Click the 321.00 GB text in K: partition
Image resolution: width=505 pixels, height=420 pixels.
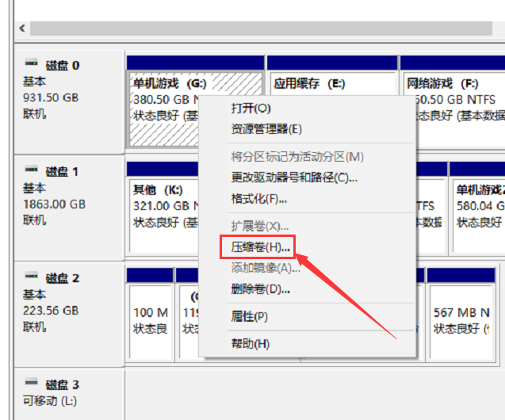(x=161, y=206)
